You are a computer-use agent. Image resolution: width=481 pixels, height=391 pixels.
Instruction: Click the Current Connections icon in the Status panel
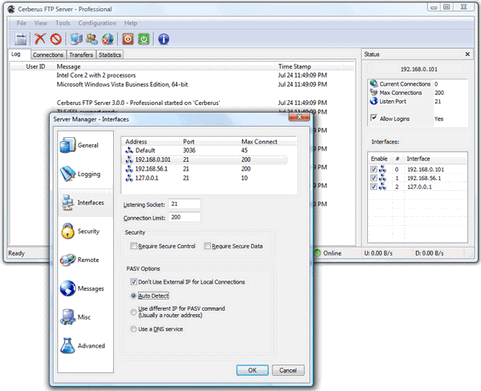pyautogui.click(x=374, y=84)
